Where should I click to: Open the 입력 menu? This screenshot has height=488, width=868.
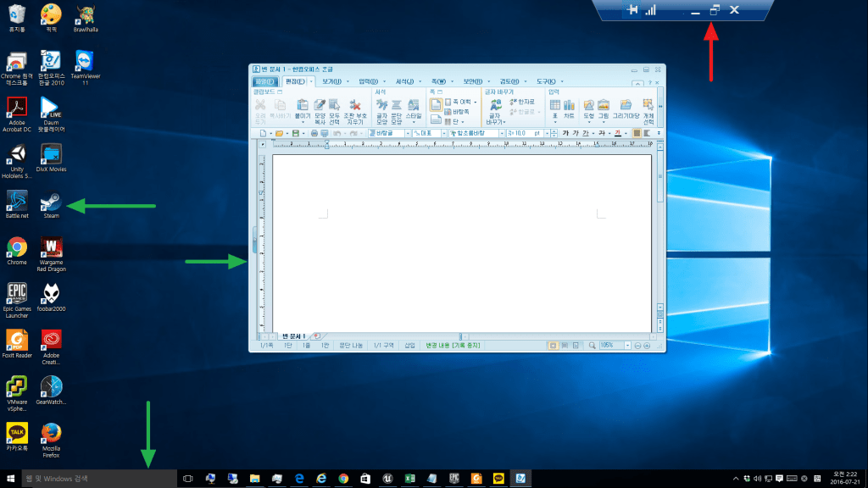(x=367, y=81)
